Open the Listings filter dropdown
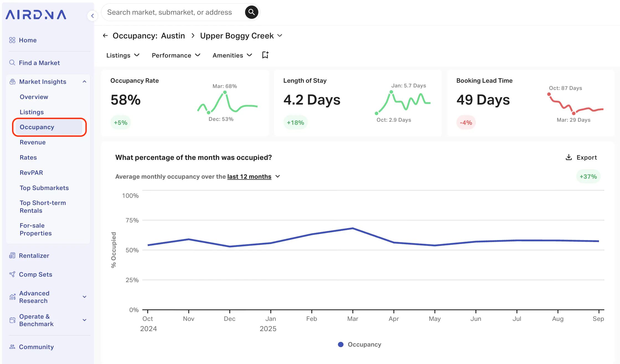The image size is (620, 364). 123,55
